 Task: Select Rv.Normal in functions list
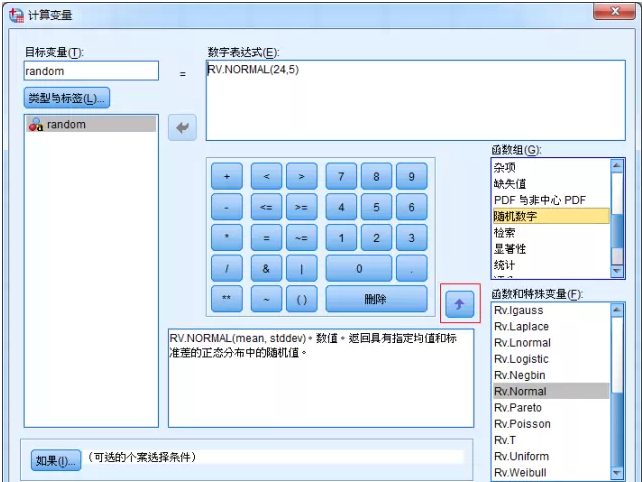click(549, 391)
